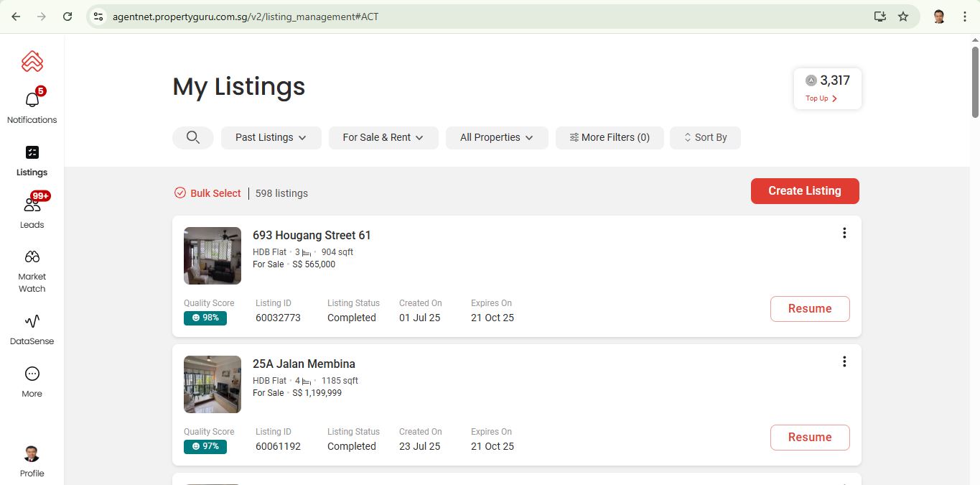Open DataSense from sidebar
The height and width of the screenshot is (485, 980).
32,322
